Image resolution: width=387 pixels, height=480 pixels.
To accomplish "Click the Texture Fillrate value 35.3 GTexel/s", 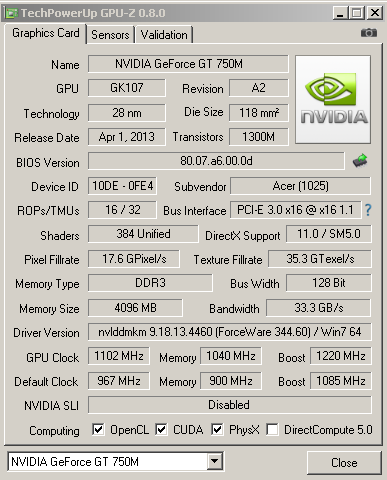I will point(320,259).
